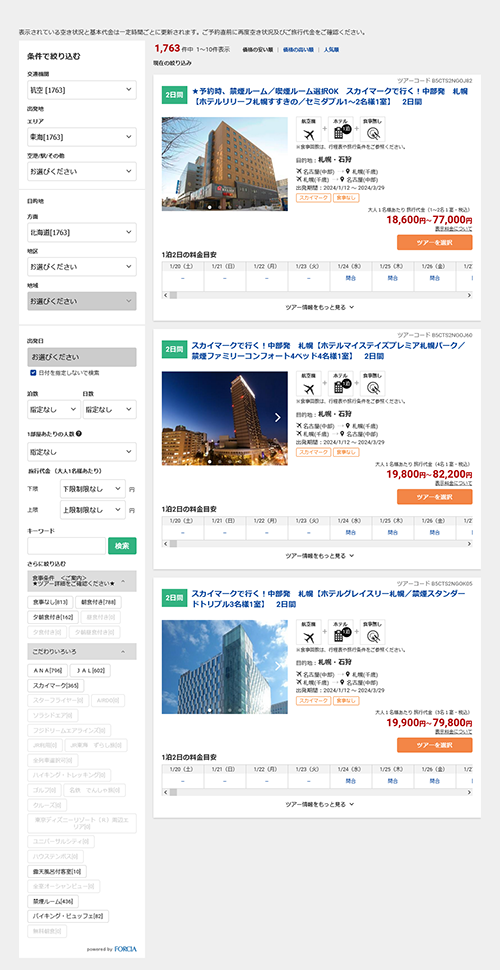This screenshot has height=970, width=500.
Task: Click the airplane icon on the Hotel Gracery tour
Action: (309, 632)
